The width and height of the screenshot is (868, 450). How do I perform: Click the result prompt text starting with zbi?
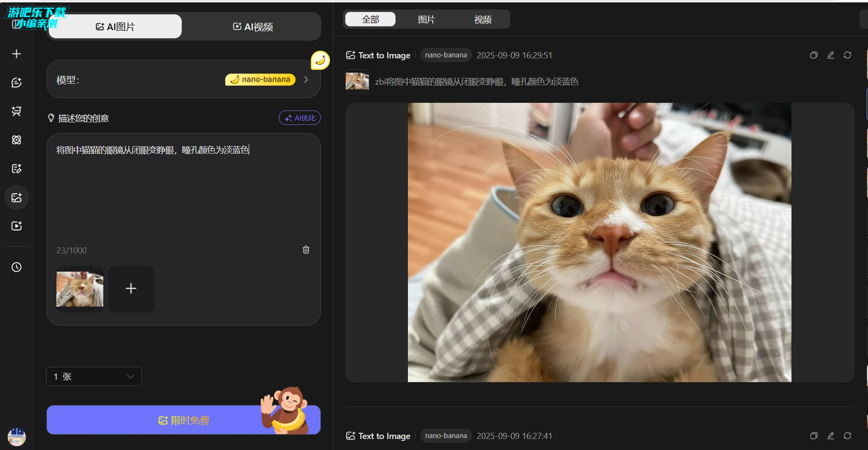[477, 81]
